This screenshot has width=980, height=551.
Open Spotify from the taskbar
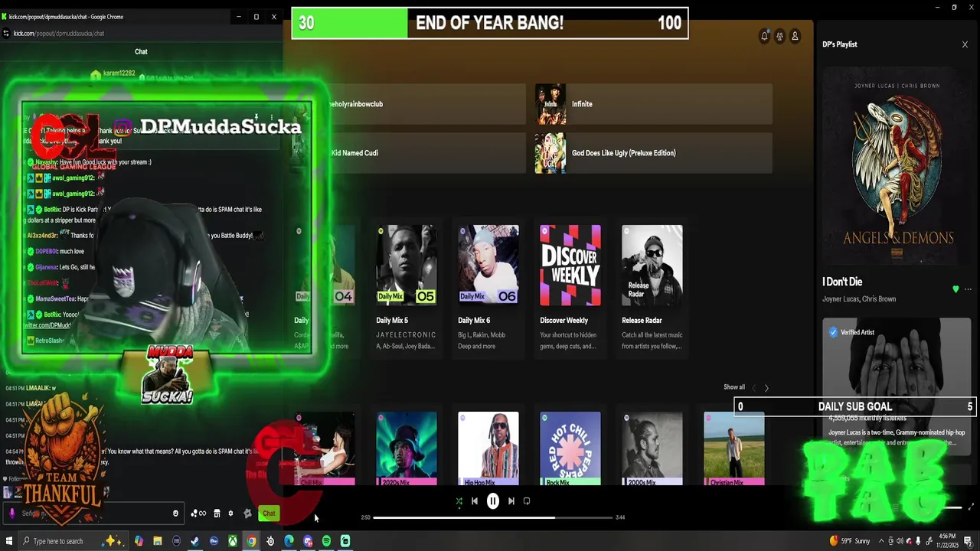pos(326,541)
